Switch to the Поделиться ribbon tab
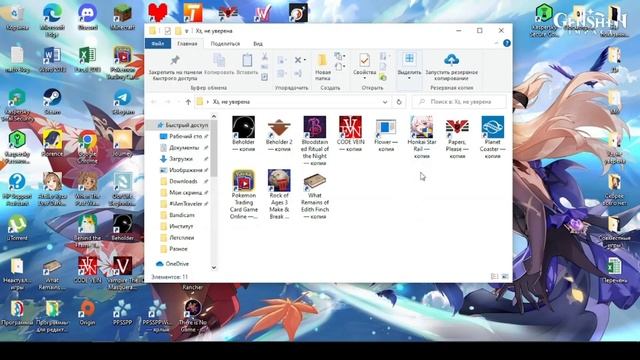640x360 pixels. coord(225,44)
